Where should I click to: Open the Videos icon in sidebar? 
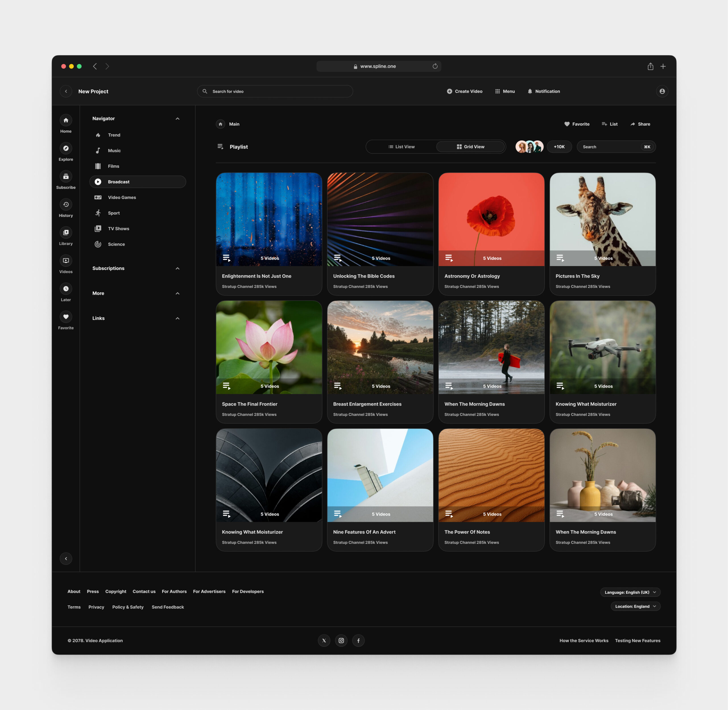point(66,261)
